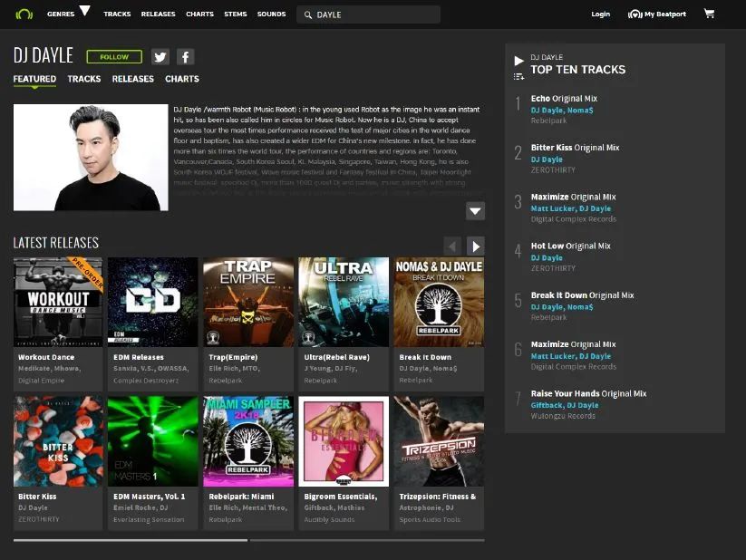Open the Charts menu in navbar
Image resolution: width=746 pixels, height=560 pixels.
tap(199, 14)
